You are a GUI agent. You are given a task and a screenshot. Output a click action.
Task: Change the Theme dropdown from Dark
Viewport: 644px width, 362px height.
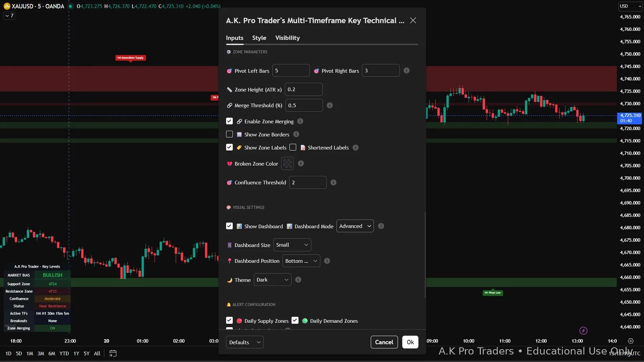pyautogui.click(x=272, y=280)
